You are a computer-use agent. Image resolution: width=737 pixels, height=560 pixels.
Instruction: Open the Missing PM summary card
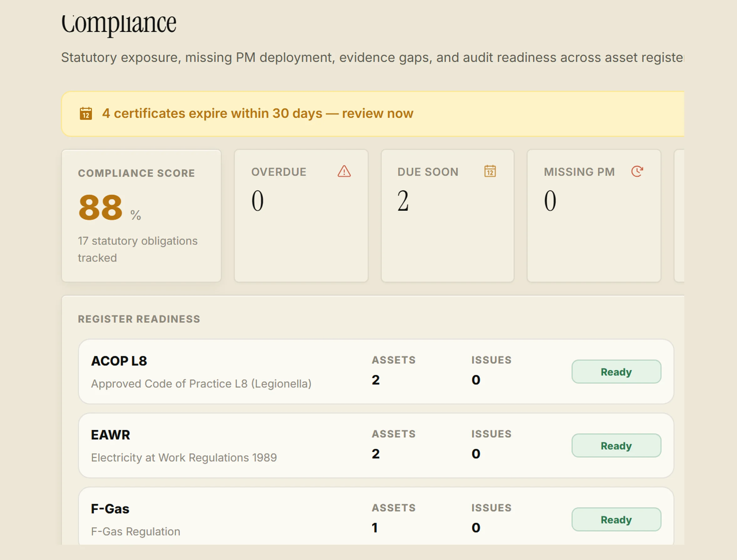[x=594, y=216]
